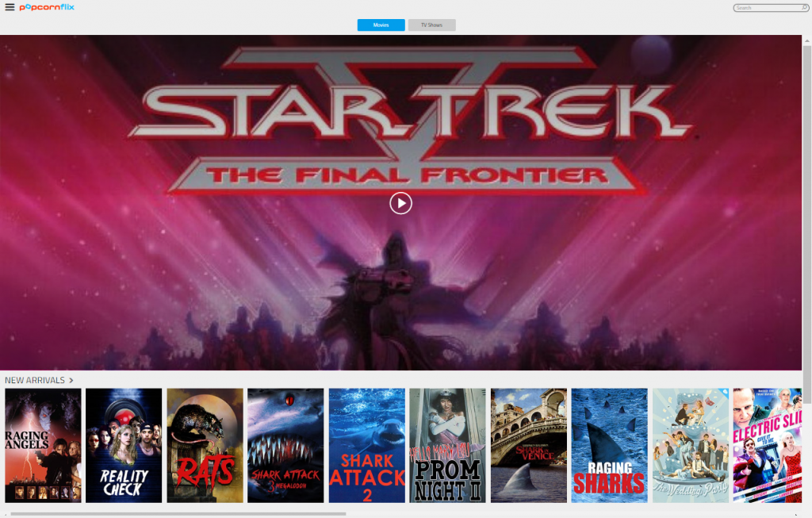Select the Shark Attack 2 poster
Viewport: 812px width, 518px height.
[x=367, y=446]
